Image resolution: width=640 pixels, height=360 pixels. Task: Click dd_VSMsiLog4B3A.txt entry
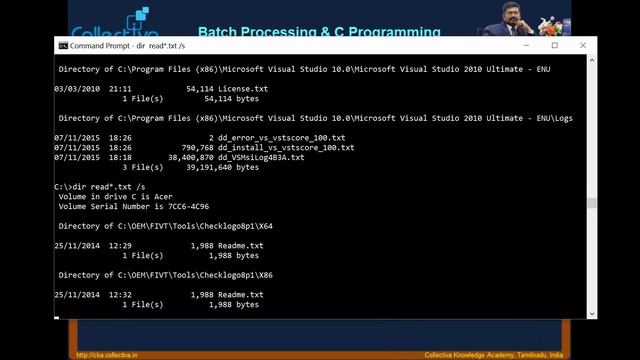261,157
